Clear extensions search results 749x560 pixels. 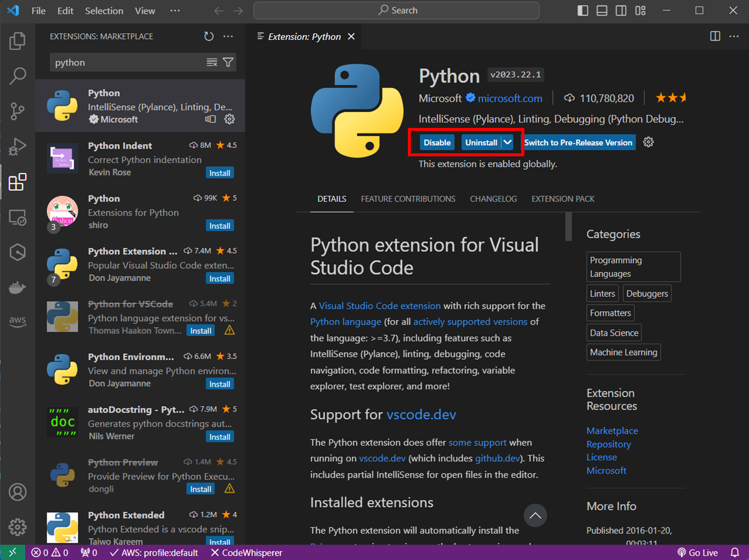212,62
